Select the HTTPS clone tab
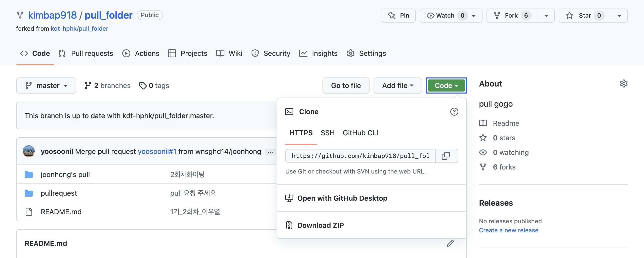The image size is (644, 258). click(x=301, y=133)
